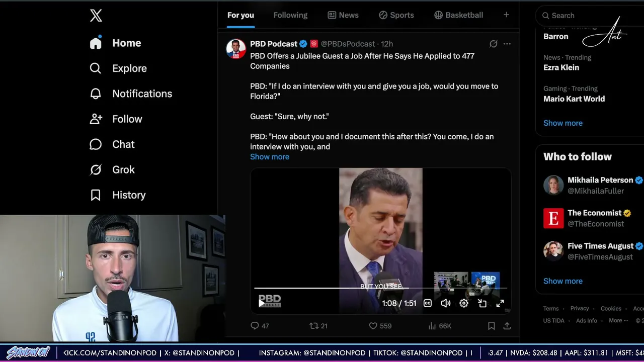This screenshot has width=644, height=362.
Task: Go to Home in the left navigation
Action: click(116, 43)
